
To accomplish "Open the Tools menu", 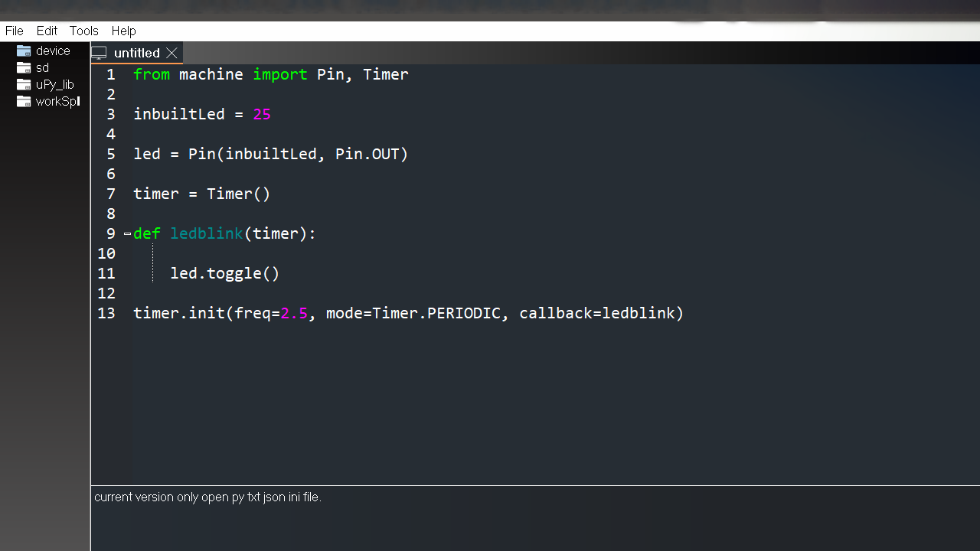I will 83,31.
